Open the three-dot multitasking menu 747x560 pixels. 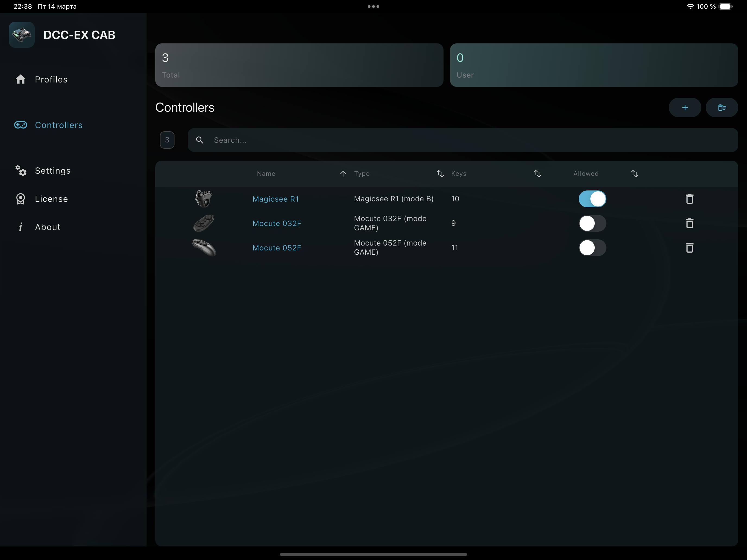pyautogui.click(x=373, y=7)
